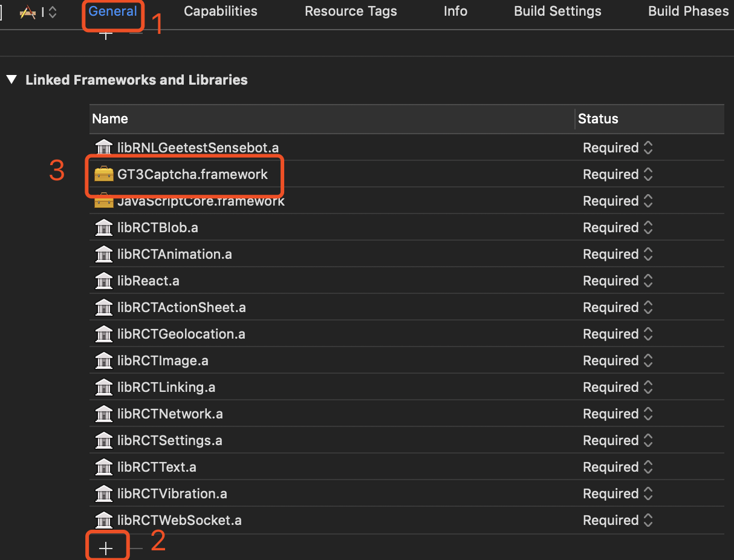Change status of libRNLGeetestSensebot.a
The width and height of the screenshot is (734, 560).
618,148
